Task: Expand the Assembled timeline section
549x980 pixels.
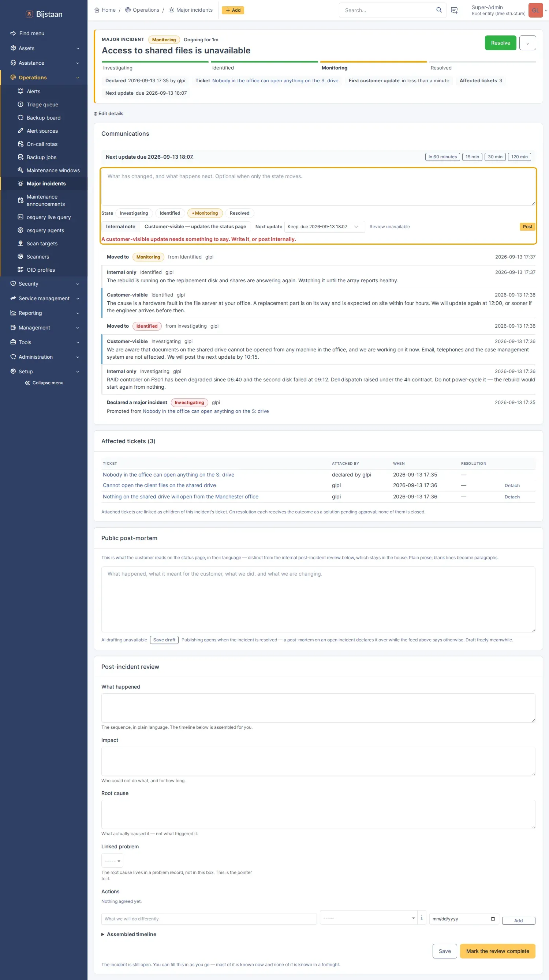Action: 129,934
